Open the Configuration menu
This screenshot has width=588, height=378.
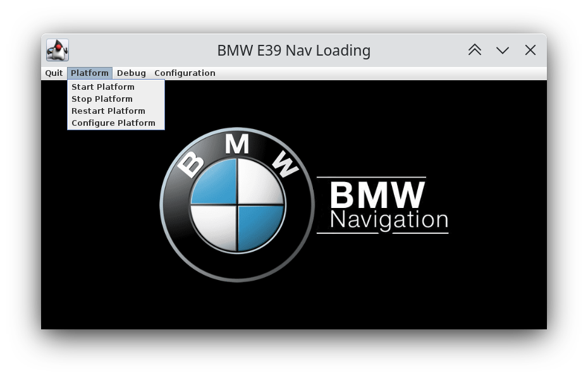(x=185, y=73)
